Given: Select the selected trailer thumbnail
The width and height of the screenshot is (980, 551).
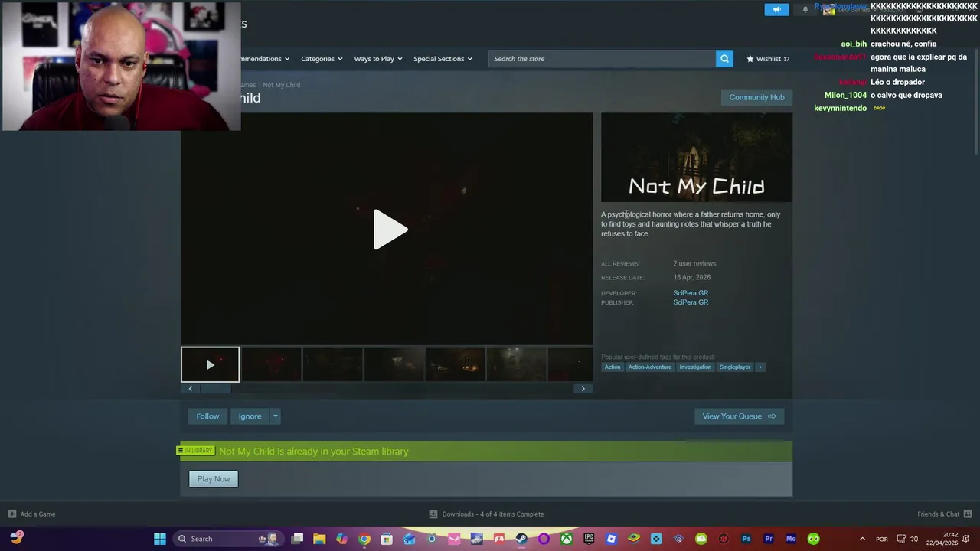Looking at the screenshot, I should click(x=210, y=364).
